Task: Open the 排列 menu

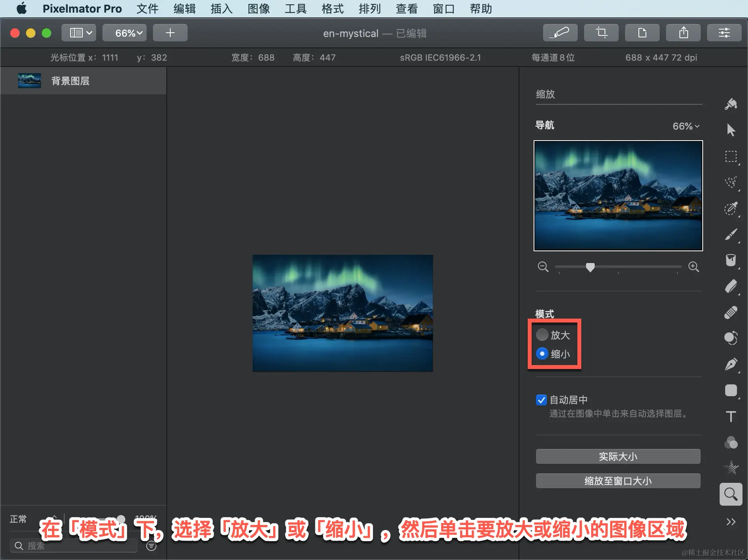Action: 370,9
